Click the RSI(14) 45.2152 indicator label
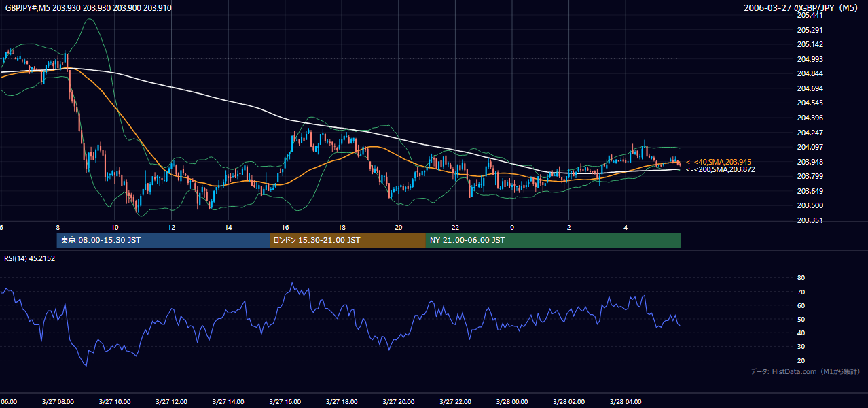 click(x=29, y=258)
